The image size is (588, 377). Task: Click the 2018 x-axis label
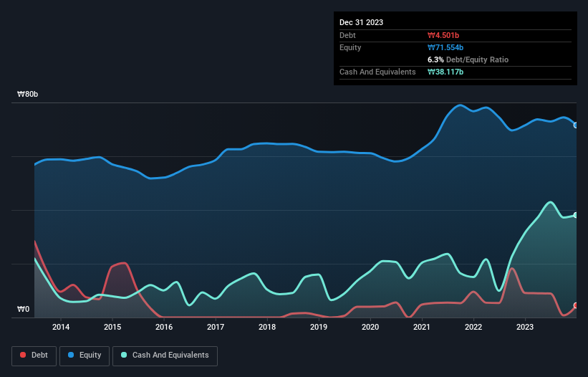click(x=267, y=327)
